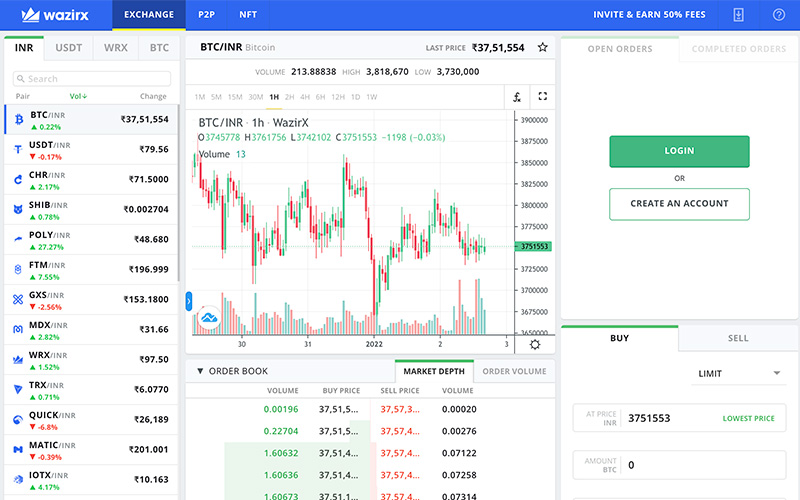The image size is (800, 500).
Task: Select the 30M chart interval
Action: pyautogui.click(x=256, y=97)
